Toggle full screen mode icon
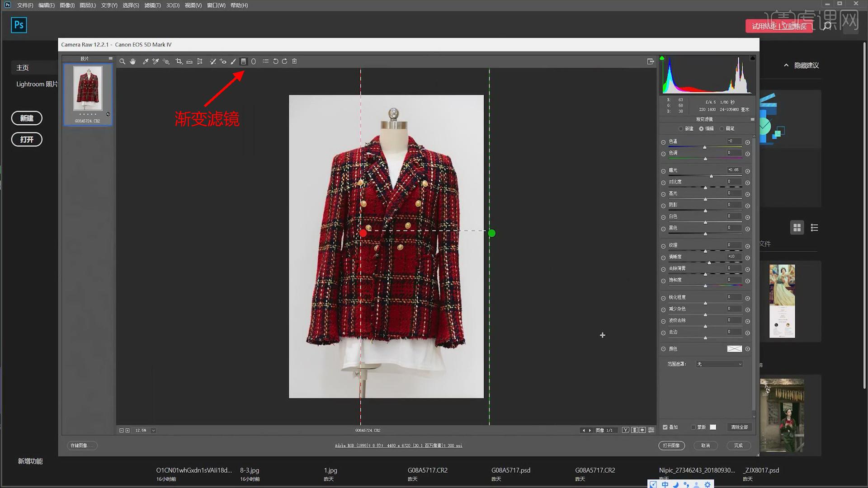The image size is (868, 488). click(x=651, y=61)
